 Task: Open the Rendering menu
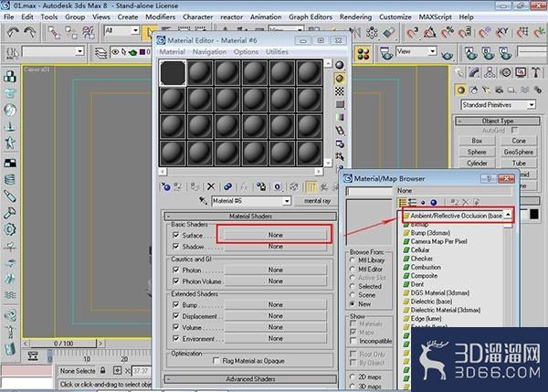(x=355, y=17)
